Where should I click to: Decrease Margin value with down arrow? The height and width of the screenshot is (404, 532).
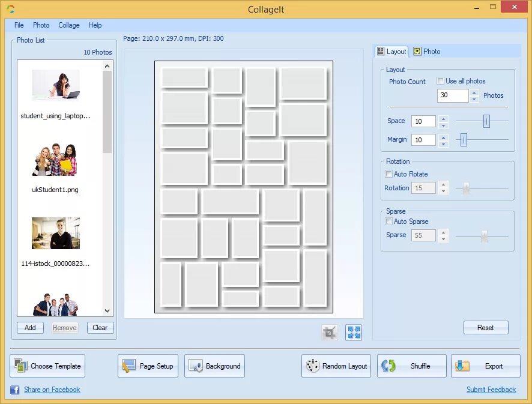(x=444, y=143)
